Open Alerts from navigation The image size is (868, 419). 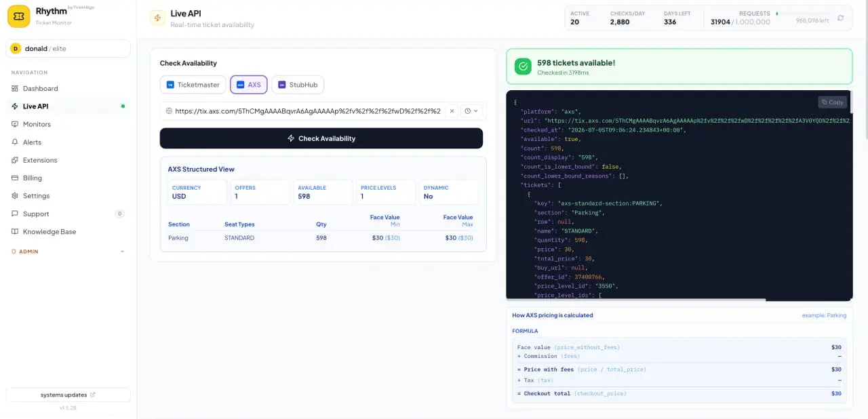click(x=68, y=142)
